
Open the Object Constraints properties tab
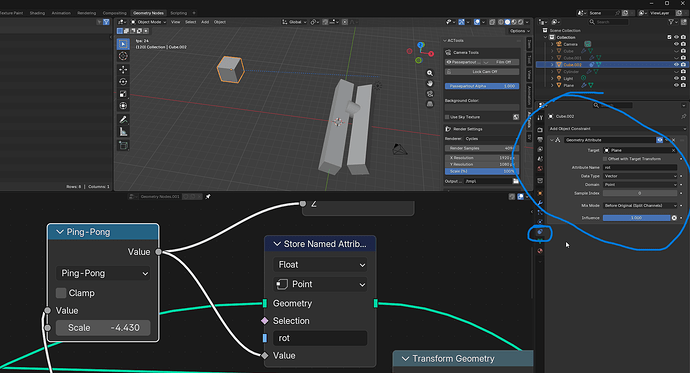coord(540,232)
